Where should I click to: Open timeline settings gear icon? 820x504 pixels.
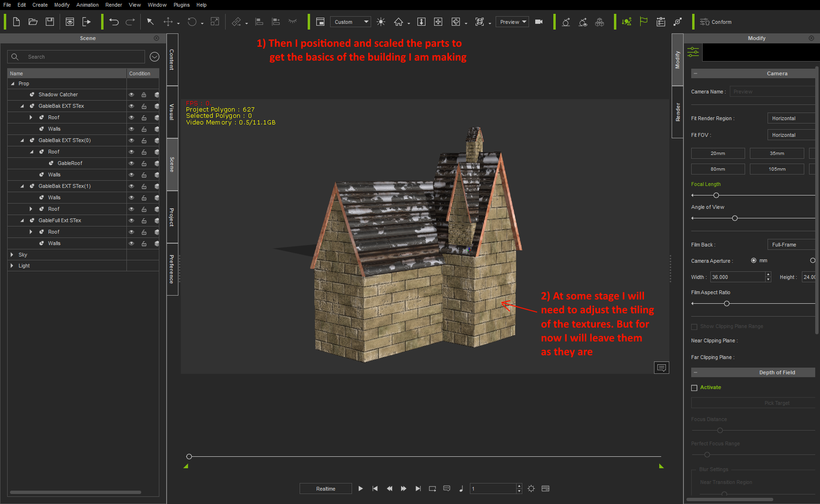coord(531,489)
